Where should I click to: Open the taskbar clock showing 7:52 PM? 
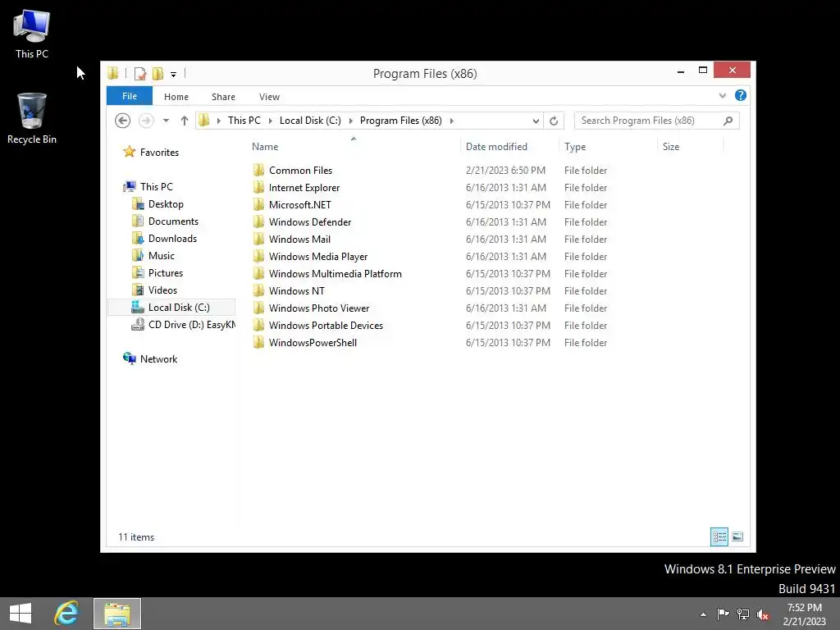[804, 614]
